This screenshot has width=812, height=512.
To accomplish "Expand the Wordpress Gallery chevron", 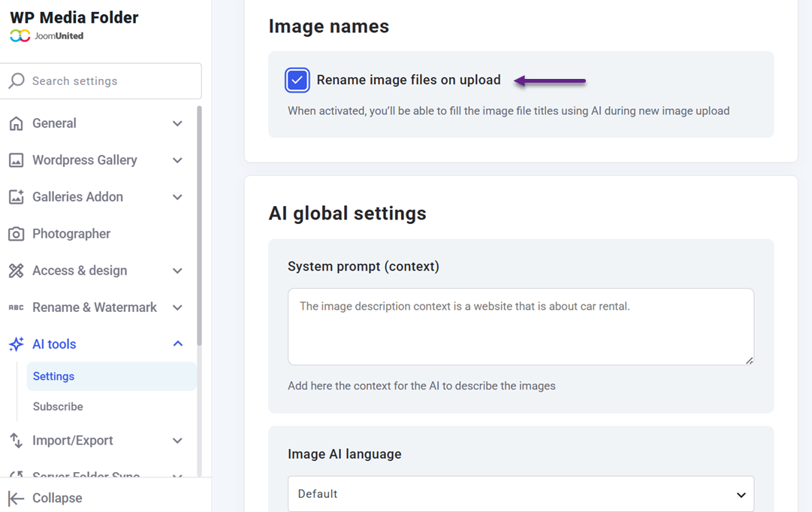I will [x=177, y=160].
